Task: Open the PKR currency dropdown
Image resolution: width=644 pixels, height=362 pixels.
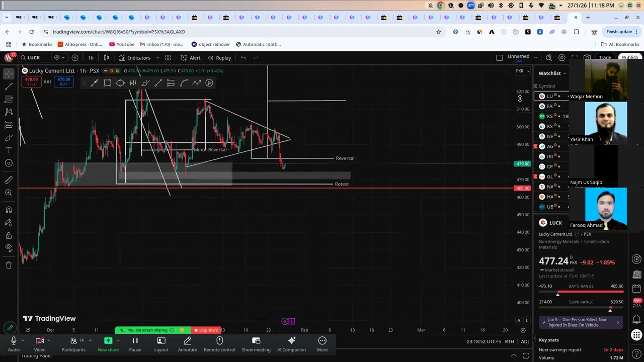Action: click(523, 71)
